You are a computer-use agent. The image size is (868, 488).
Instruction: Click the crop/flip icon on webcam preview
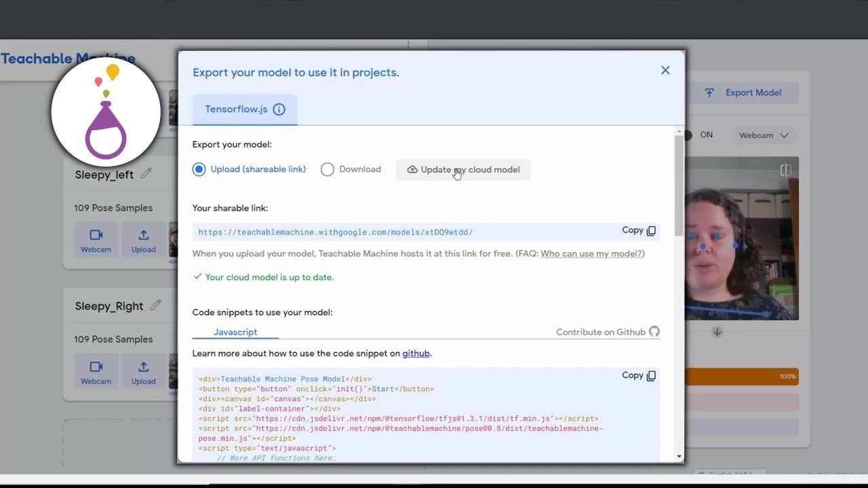pyautogui.click(x=786, y=170)
